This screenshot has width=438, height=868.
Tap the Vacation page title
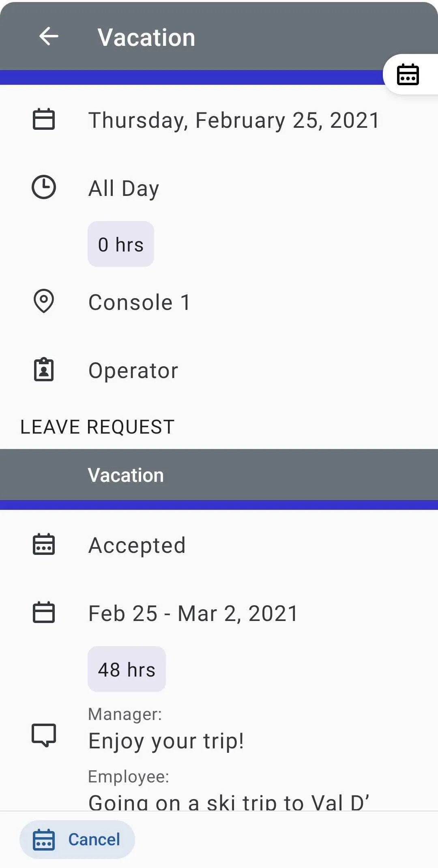(146, 37)
